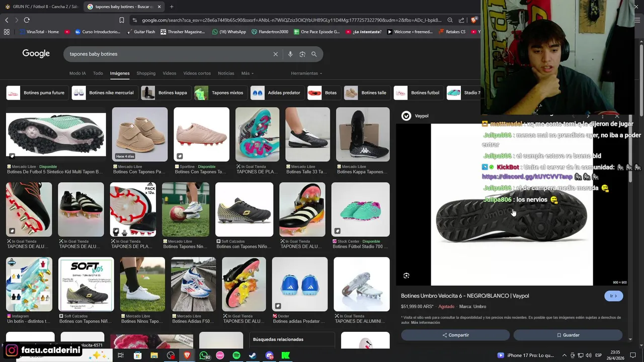
Task: Open VirusTotal - Home bookmark
Action: click(x=39, y=32)
